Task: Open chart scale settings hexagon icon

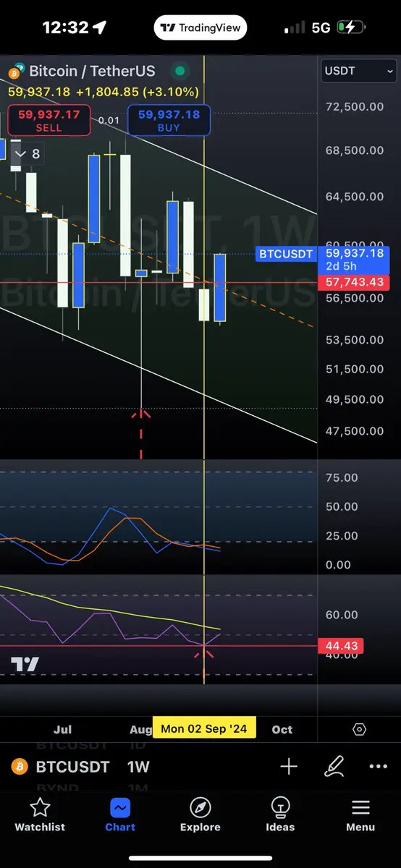Action: coord(360,729)
